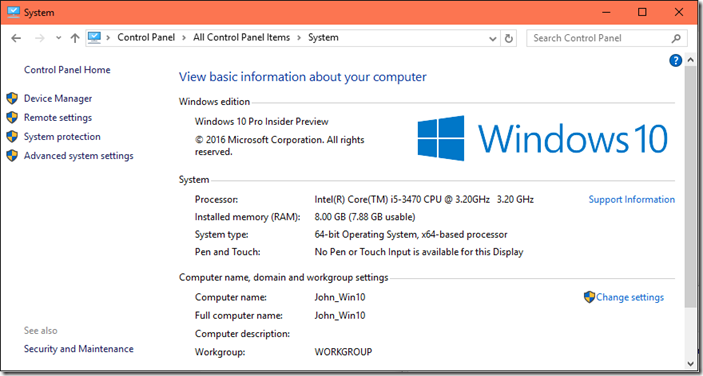Click the Windows 10 logo
The width and height of the screenshot is (703, 376).
(542, 138)
